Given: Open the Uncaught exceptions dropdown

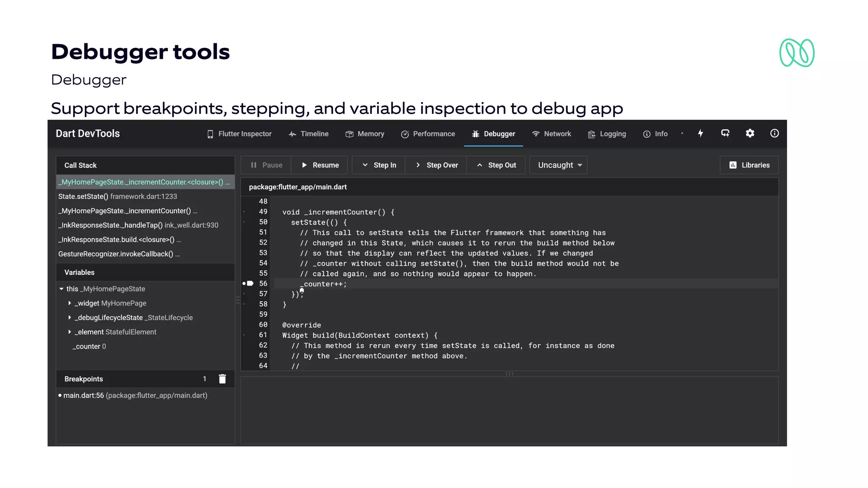Looking at the screenshot, I should pyautogui.click(x=559, y=165).
